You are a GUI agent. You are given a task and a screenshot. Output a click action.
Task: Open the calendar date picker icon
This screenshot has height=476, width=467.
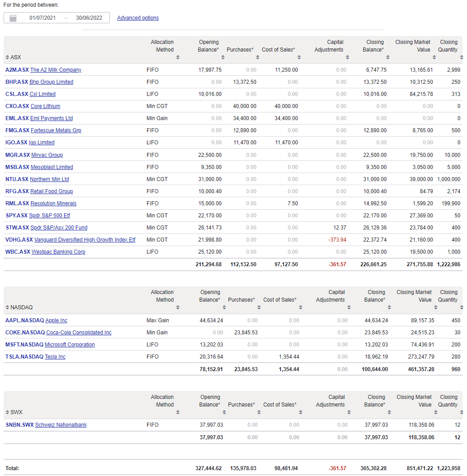(13, 18)
